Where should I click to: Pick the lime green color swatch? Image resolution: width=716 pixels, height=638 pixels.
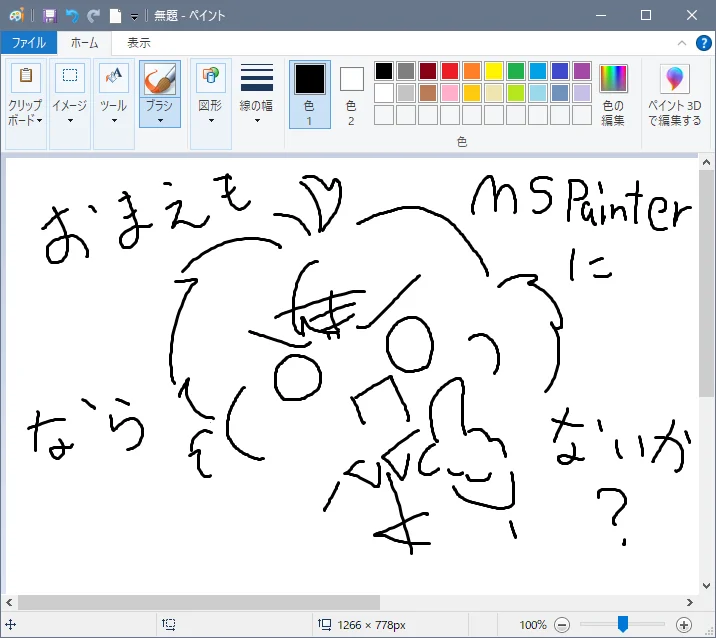tap(516, 93)
